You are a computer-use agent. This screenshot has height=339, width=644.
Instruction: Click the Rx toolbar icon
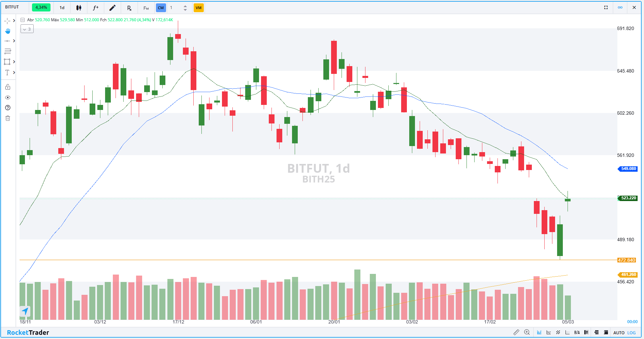coord(129,8)
